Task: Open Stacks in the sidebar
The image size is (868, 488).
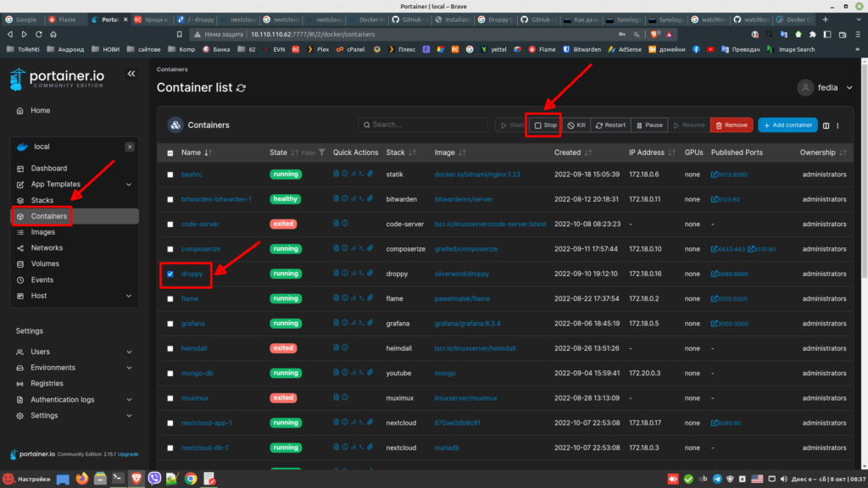Action: 42,200
